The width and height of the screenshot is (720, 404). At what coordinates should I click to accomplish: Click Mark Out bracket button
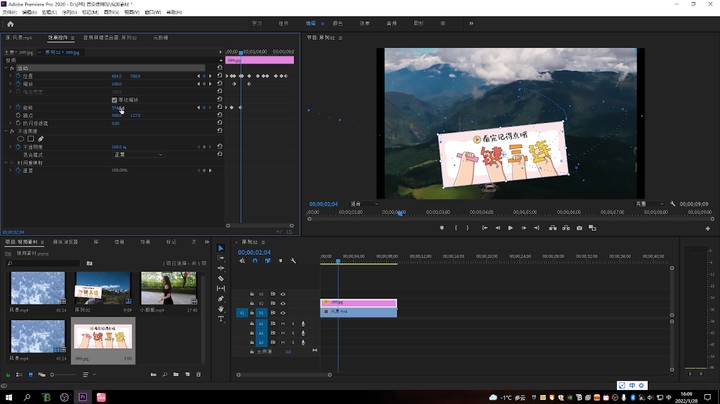[467, 228]
